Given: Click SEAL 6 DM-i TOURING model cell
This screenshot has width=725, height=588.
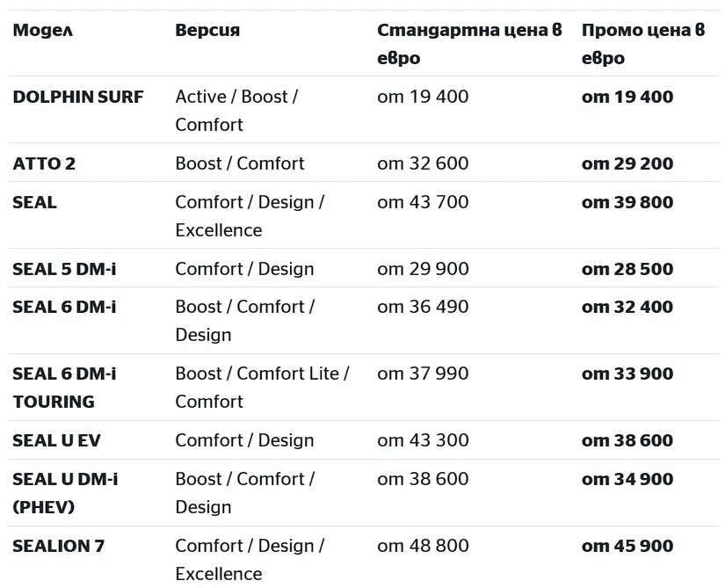Looking at the screenshot, I should (64, 388).
